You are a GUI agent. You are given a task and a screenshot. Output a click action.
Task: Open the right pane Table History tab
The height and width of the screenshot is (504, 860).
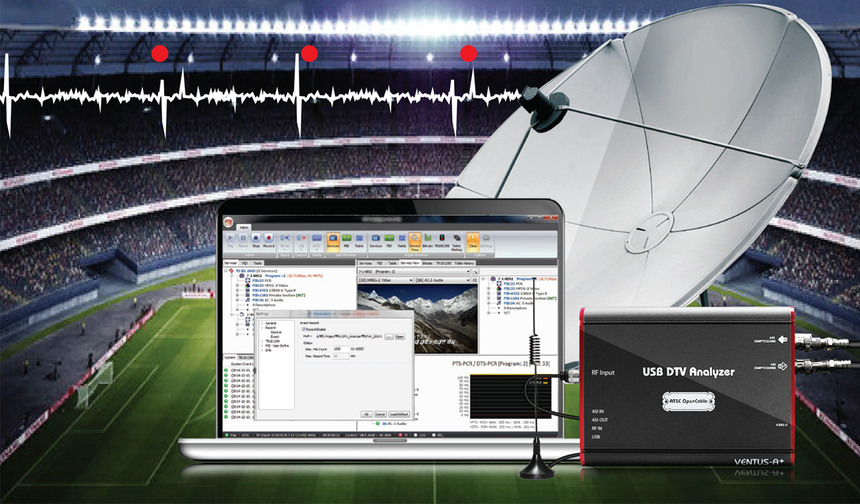[x=464, y=263]
